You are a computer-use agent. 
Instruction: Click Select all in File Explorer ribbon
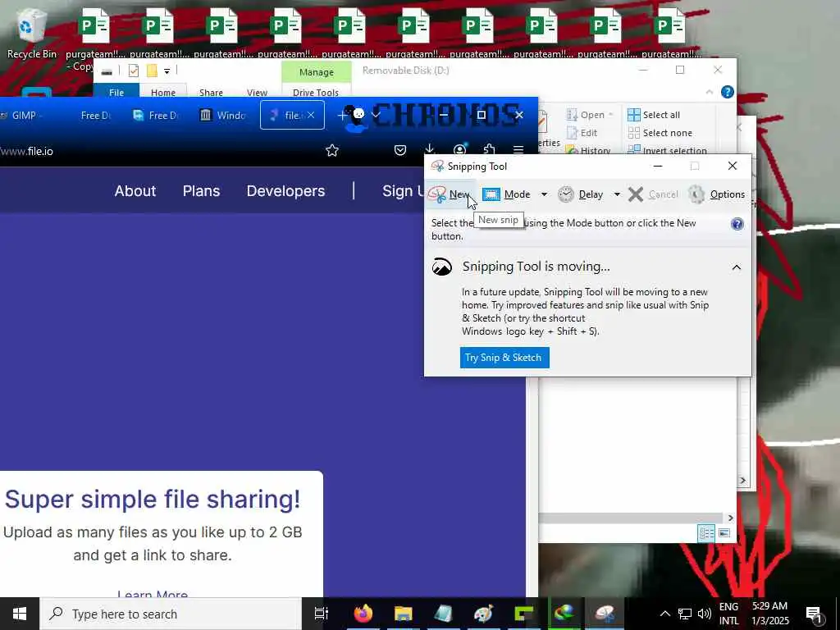pos(654,115)
